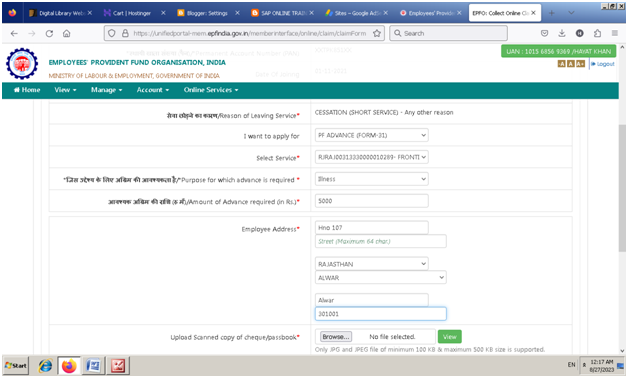The width and height of the screenshot is (628, 378).
Task: Close the Cart | Hostinger tab
Action: pos(163,13)
